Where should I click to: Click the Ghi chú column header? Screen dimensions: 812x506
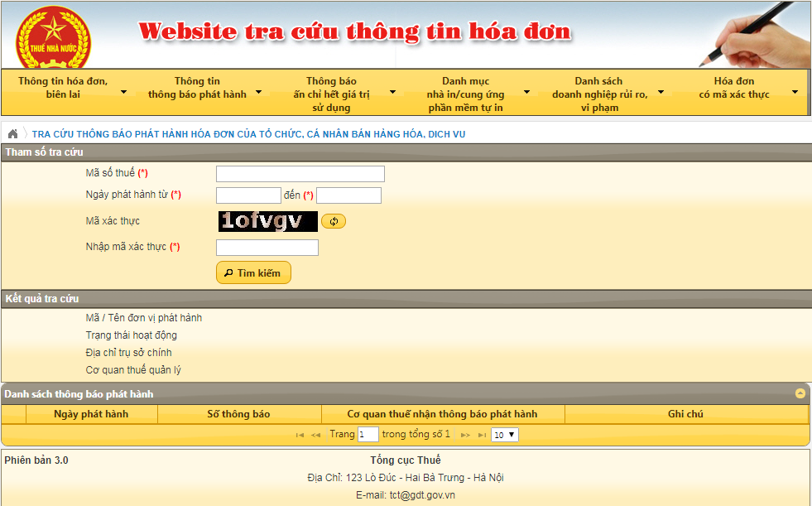685,414
